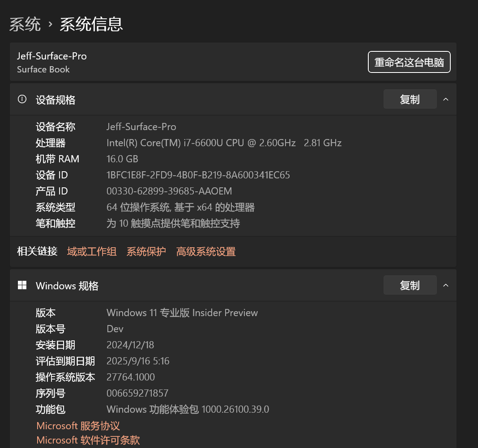Click the 操作系统版本 label
This screenshot has height=448, width=478.
[x=65, y=377]
